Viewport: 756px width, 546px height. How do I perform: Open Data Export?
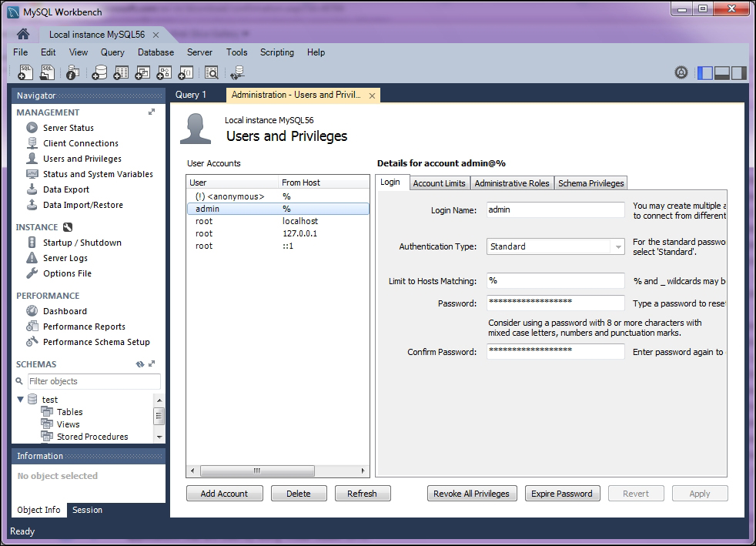pos(66,189)
